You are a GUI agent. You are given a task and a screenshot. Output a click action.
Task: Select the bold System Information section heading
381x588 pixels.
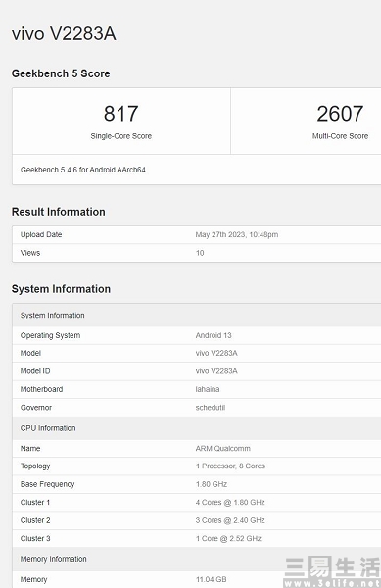pos(61,289)
